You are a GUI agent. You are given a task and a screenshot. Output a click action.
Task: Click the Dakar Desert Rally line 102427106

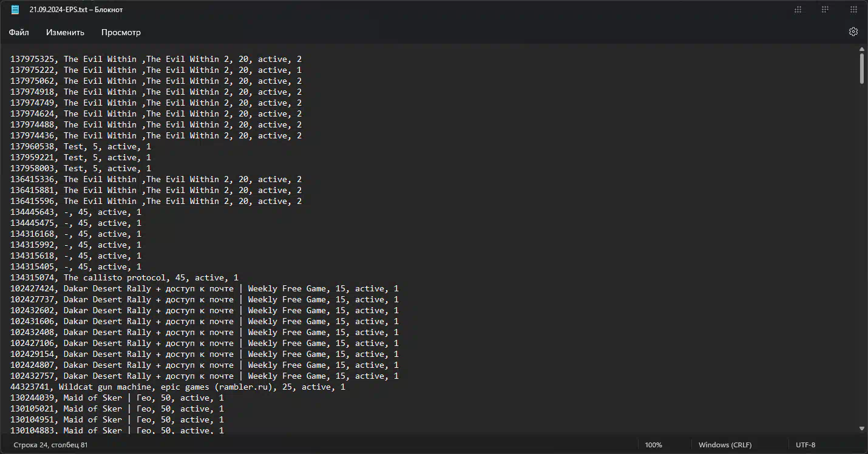[x=205, y=343]
